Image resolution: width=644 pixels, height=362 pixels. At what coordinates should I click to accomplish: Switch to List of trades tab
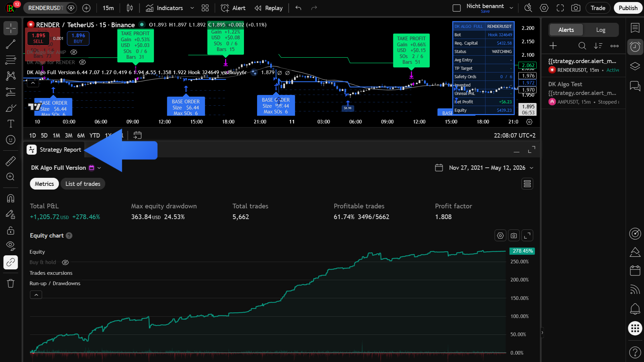click(x=83, y=184)
